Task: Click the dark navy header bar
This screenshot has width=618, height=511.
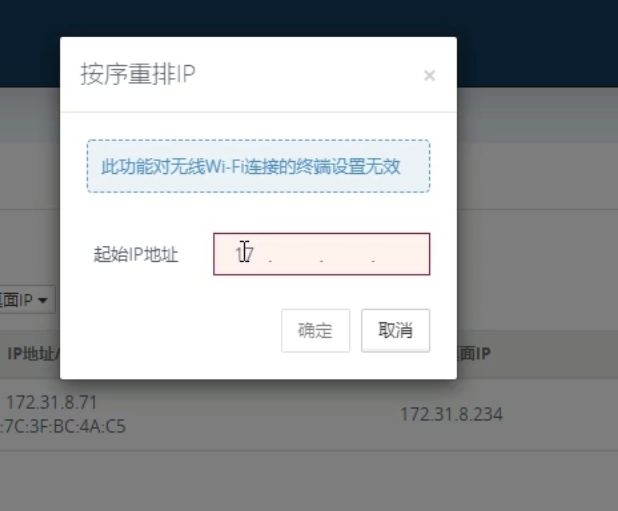Action: click(309, 18)
